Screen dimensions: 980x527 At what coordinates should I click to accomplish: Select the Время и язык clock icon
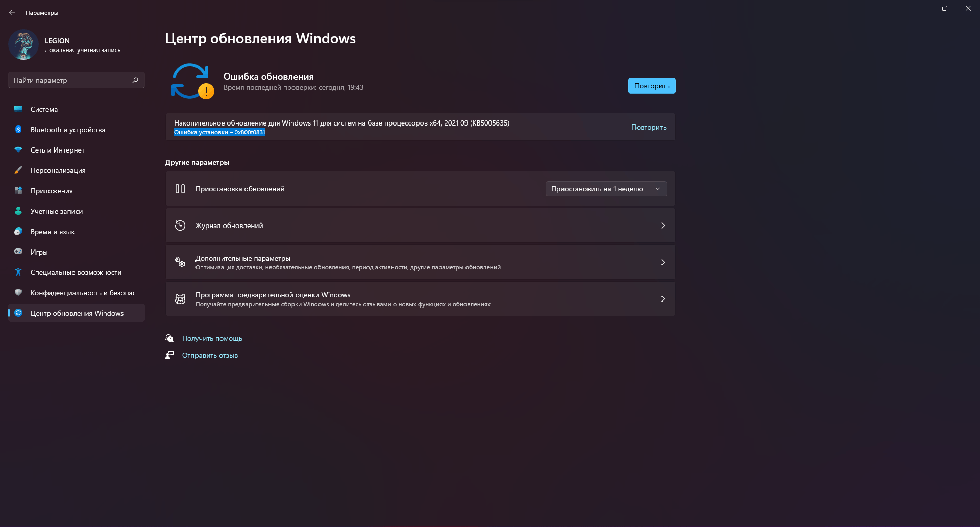(x=18, y=231)
